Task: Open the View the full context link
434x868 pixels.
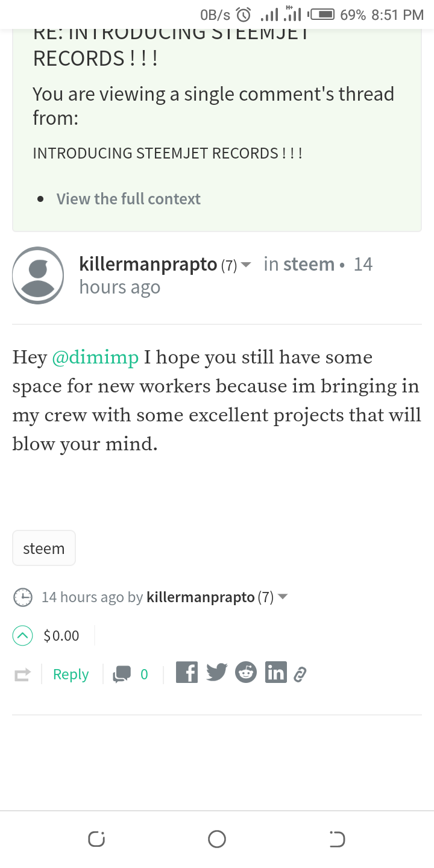Action: tap(128, 199)
